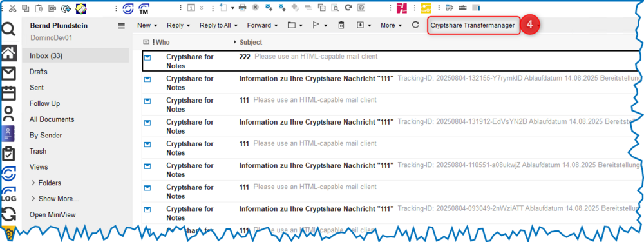The image size is (644, 242).
Task: Open the Calendar icon in the left sidebar
Action: click(9, 93)
